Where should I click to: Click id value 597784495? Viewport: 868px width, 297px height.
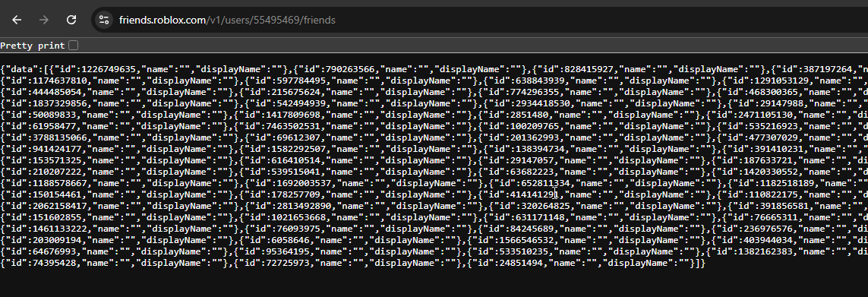(302, 81)
